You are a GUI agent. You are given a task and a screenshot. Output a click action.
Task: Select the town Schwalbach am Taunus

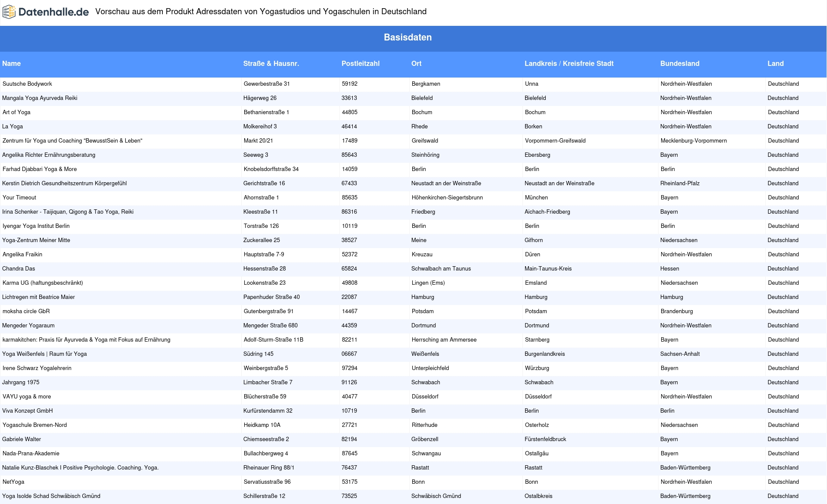tap(441, 268)
